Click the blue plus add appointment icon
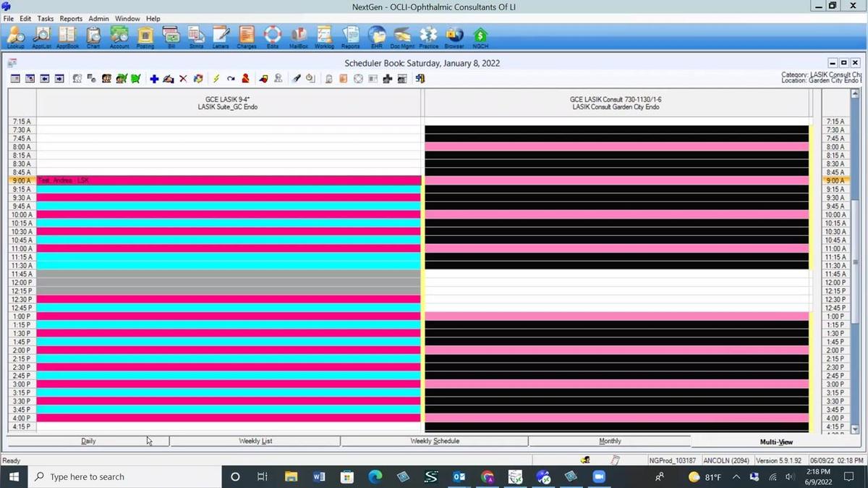This screenshot has width=868, height=488. 154,79
